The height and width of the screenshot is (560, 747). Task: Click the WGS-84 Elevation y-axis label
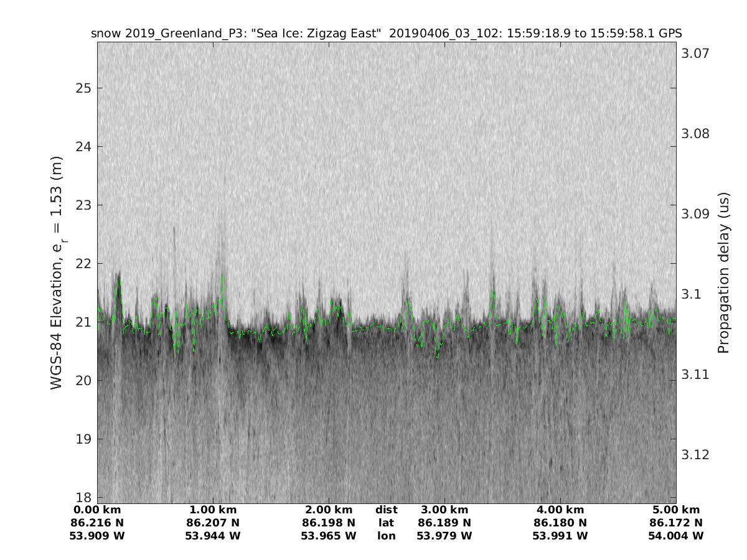(x=57, y=273)
